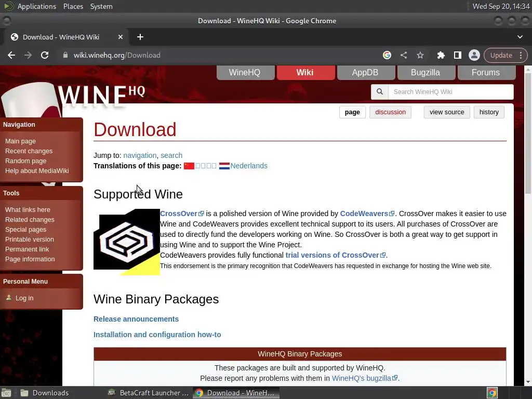This screenshot has height=399, width=532.
Task: Open Printable version link
Action: click(x=29, y=239)
